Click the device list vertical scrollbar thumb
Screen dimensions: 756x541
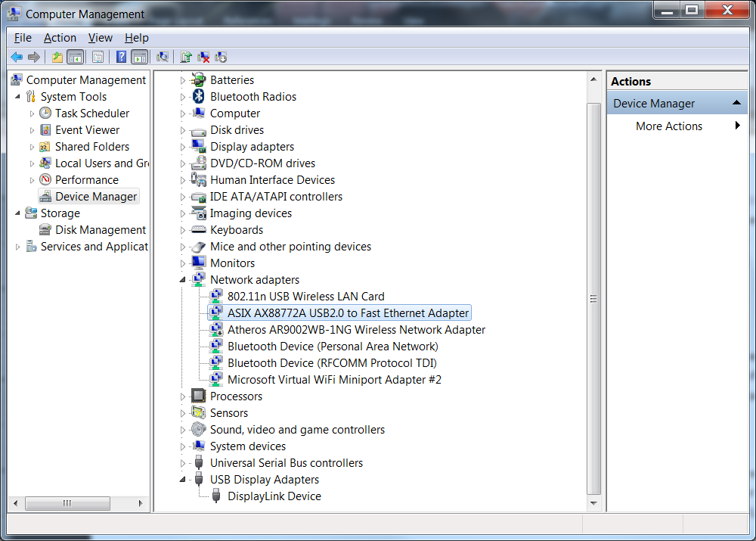click(593, 299)
